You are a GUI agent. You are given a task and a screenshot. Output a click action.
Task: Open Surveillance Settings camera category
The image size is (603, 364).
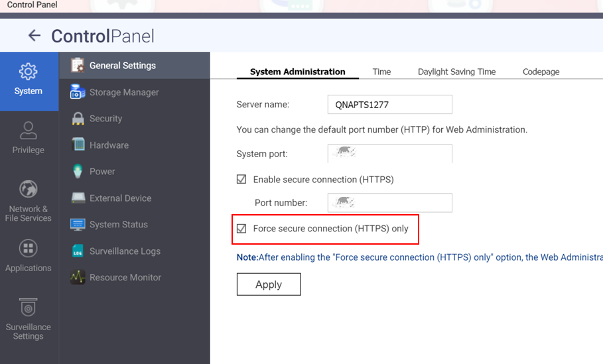point(29,319)
